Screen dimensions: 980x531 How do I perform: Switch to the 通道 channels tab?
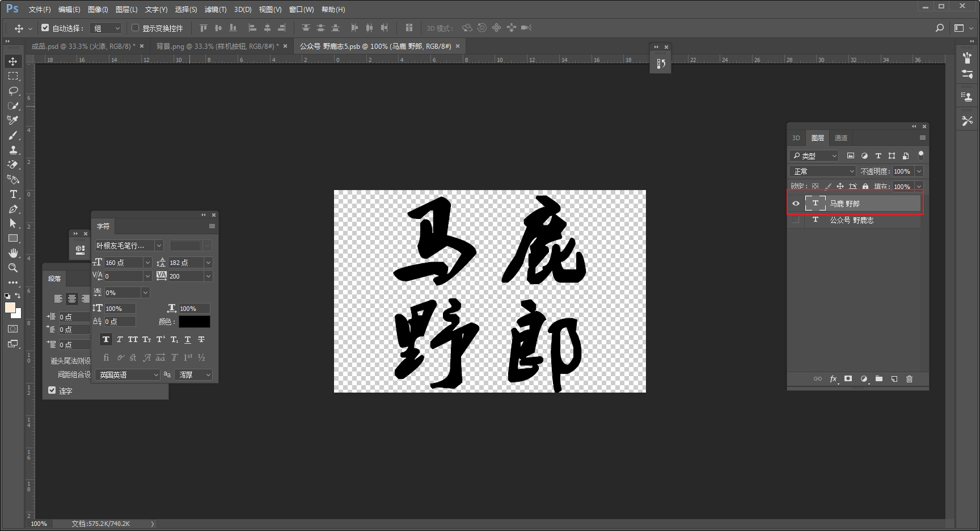coord(841,137)
